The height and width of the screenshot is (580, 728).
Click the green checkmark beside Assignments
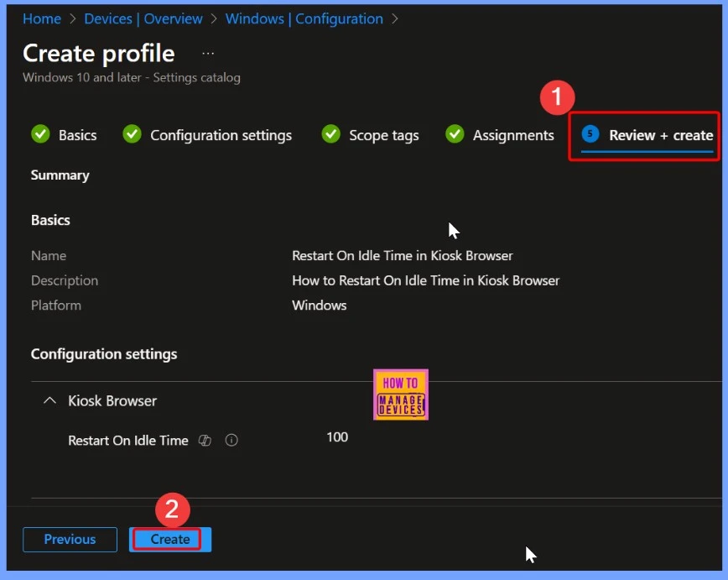click(455, 134)
